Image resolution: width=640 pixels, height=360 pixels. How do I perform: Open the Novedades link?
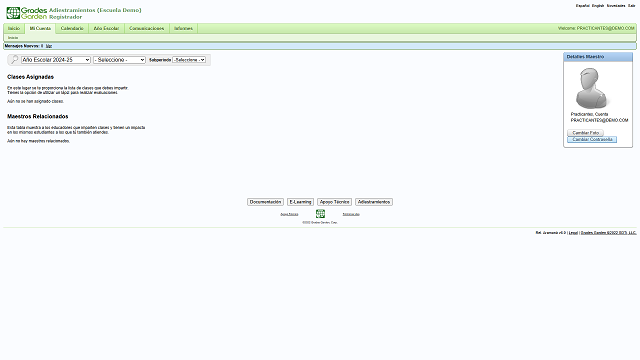[616, 6]
